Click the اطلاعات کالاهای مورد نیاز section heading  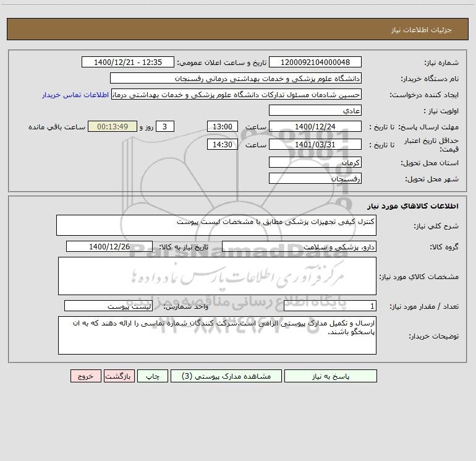413,205
